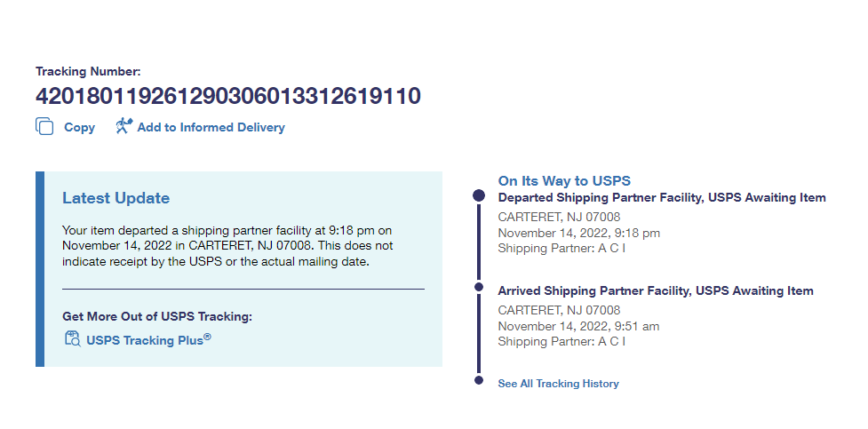Click the Copy tracking number icon

coord(44,127)
